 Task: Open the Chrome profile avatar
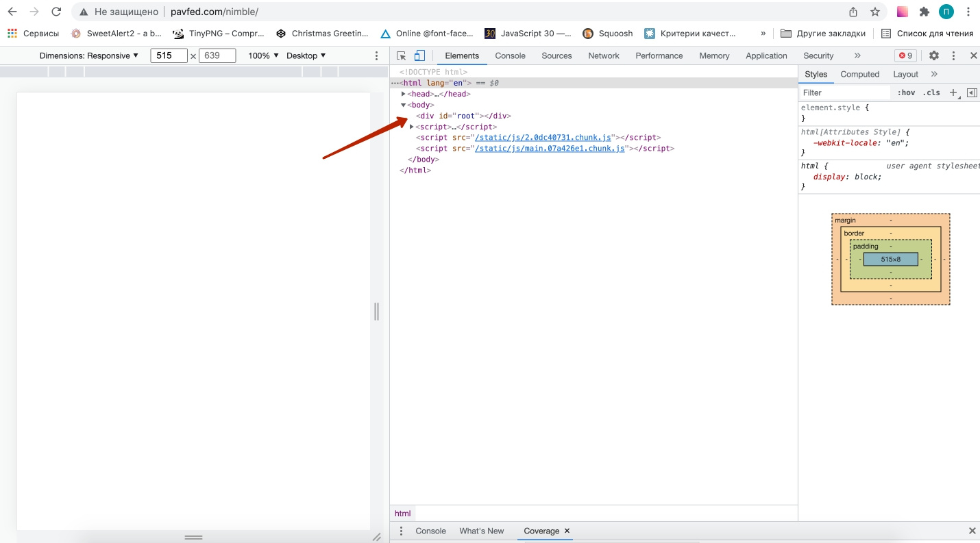(946, 12)
